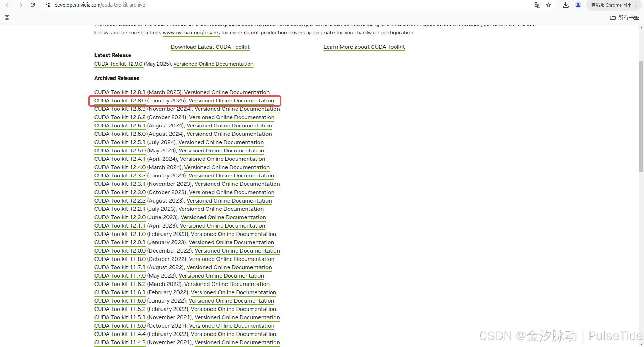Screen dimensions: 644x347
Task: Open www.nvidia.com/drivers link
Action: [191, 33]
